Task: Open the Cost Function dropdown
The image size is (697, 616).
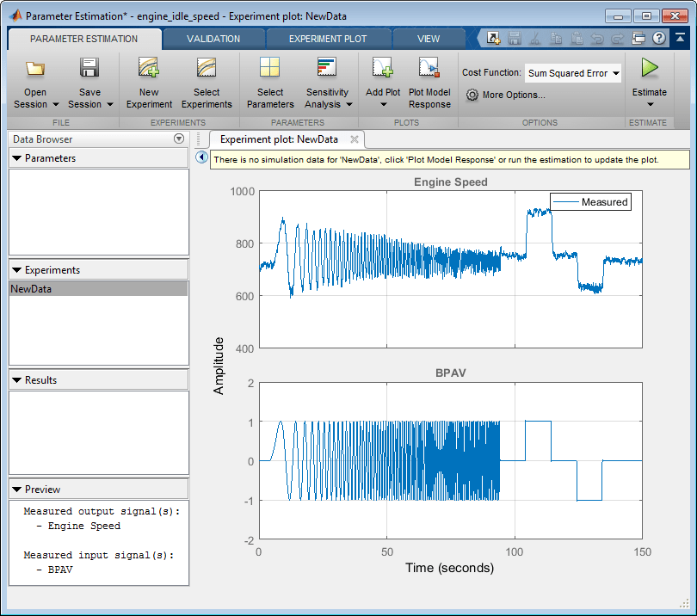Action: point(573,73)
